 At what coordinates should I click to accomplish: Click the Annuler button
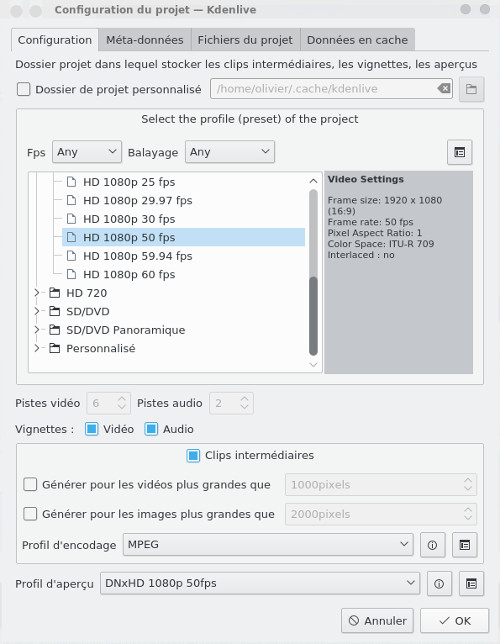tap(377, 621)
